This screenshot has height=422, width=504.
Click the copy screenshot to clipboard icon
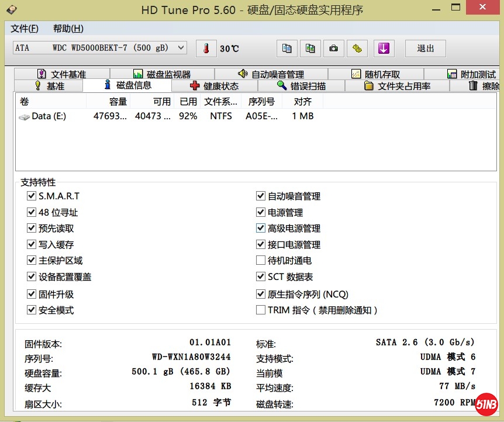pos(310,49)
